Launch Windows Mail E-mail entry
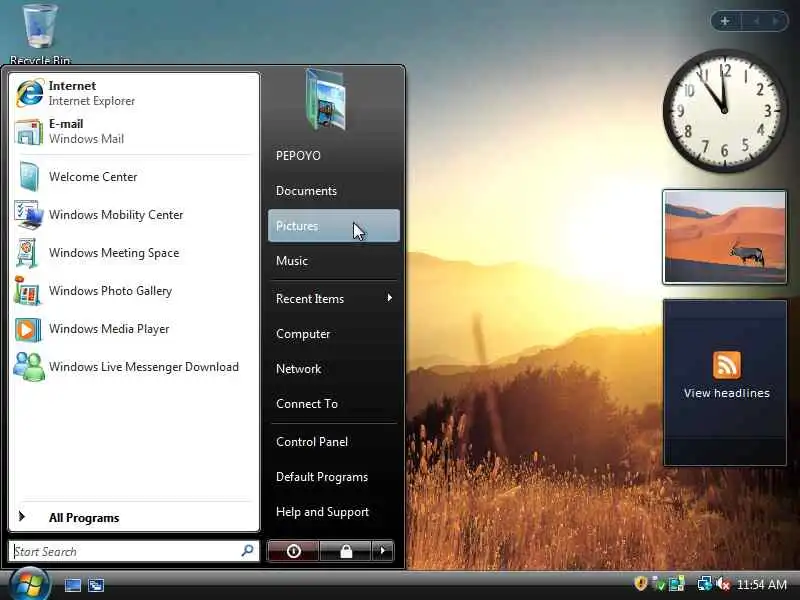This screenshot has width=800, height=600. [x=134, y=132]
